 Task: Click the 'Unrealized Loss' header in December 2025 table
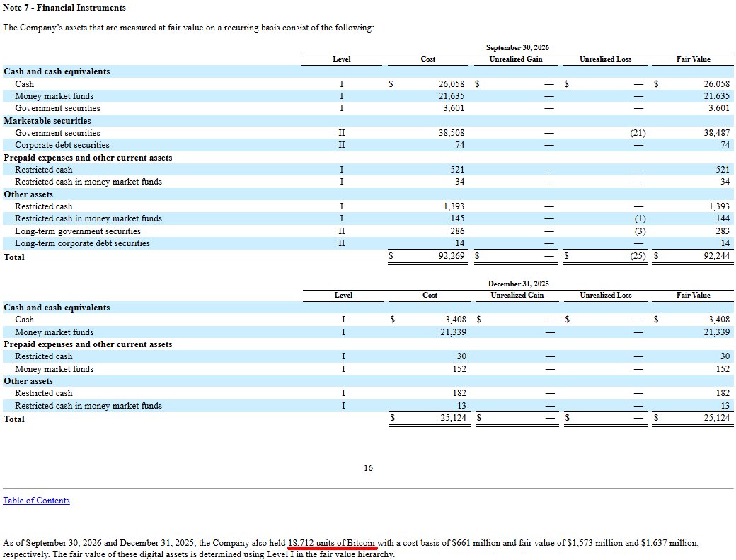tap(606, 295)
